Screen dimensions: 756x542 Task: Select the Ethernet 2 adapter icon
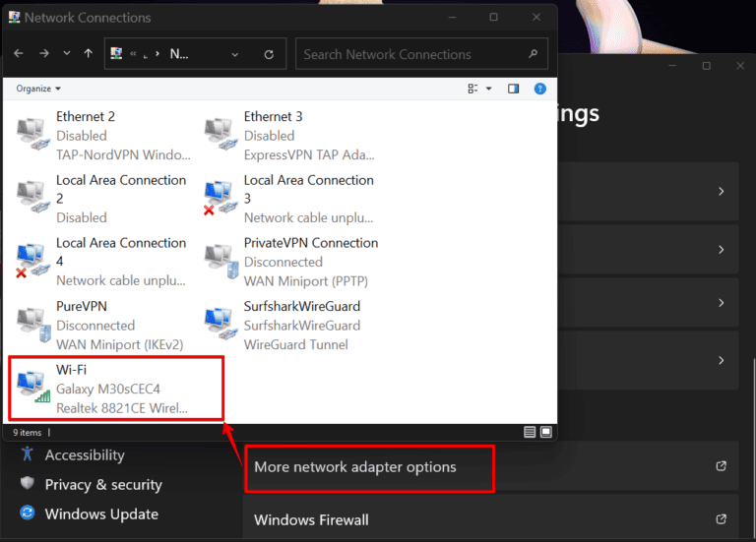click(32, 135)
